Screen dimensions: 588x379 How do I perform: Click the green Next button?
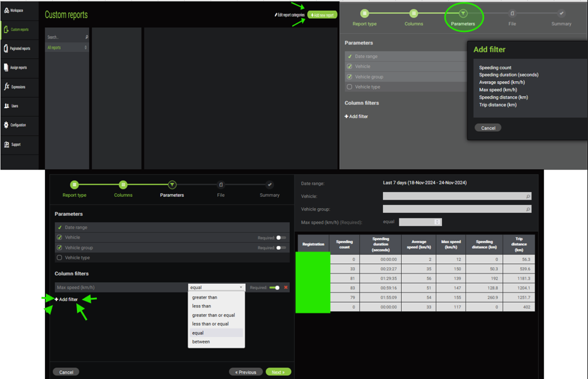coord(278,372)
